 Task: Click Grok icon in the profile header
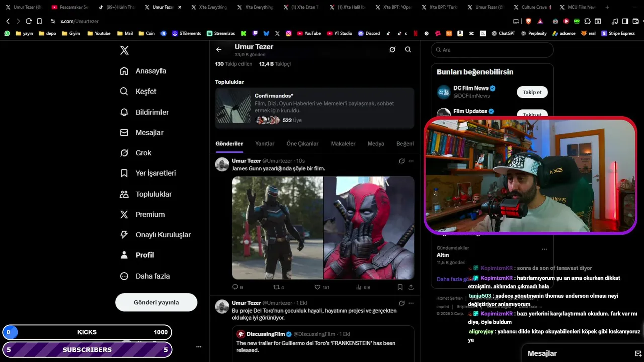point(392,50)
